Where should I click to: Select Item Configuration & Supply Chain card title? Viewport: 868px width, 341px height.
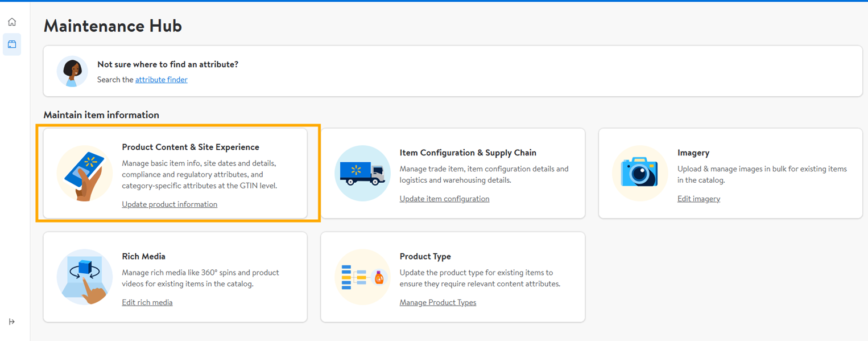pyautogui.click(x=468, y=153)
